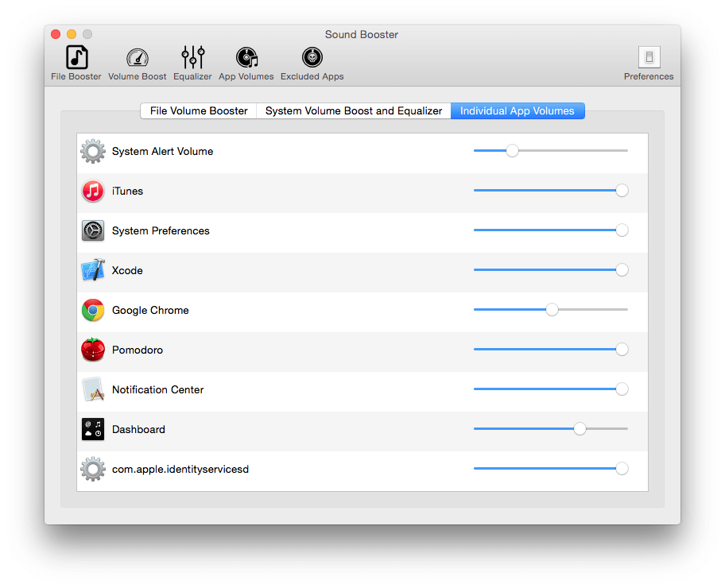Select the Pomodoro tomato icon
Viewport: 725px width, 588px height.
[x=93, y=350]
